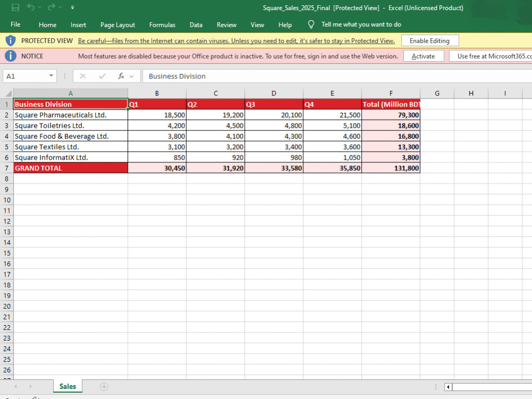Select the cell with value 4,500
The image size is (532, 399).
pyautogui.click(x=215, y=126)
